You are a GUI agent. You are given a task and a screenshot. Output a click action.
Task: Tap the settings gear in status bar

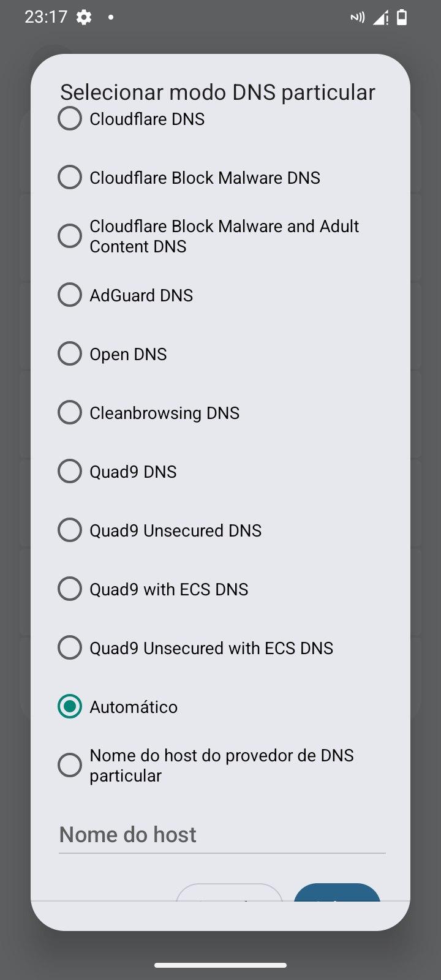(84, 17)
